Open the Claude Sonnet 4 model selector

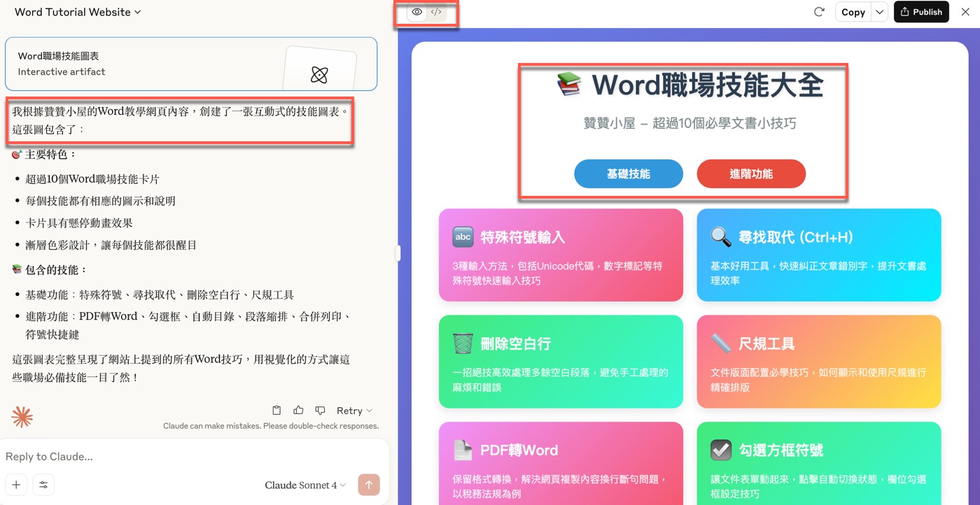tap(305, 485)
